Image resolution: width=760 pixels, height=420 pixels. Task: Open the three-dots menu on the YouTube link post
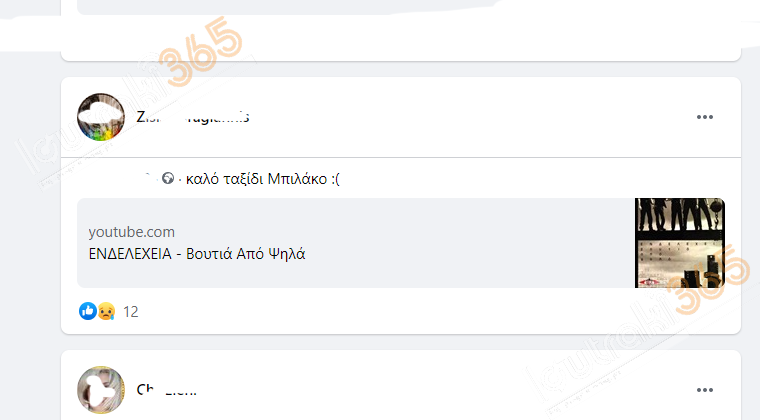(704, 117)
